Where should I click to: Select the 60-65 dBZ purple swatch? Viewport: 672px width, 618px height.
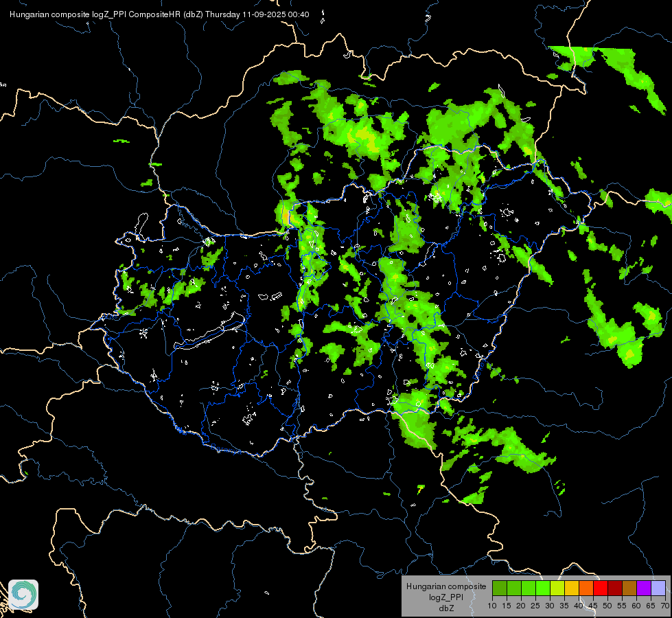click(644, 588)
